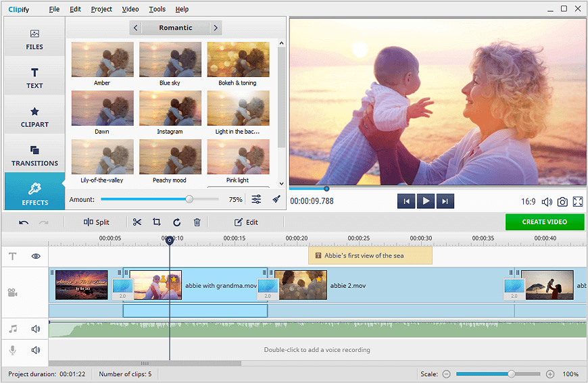Mute the voice recording track speaker
Viewport: 588px width, 383px height.
point(36,350)
